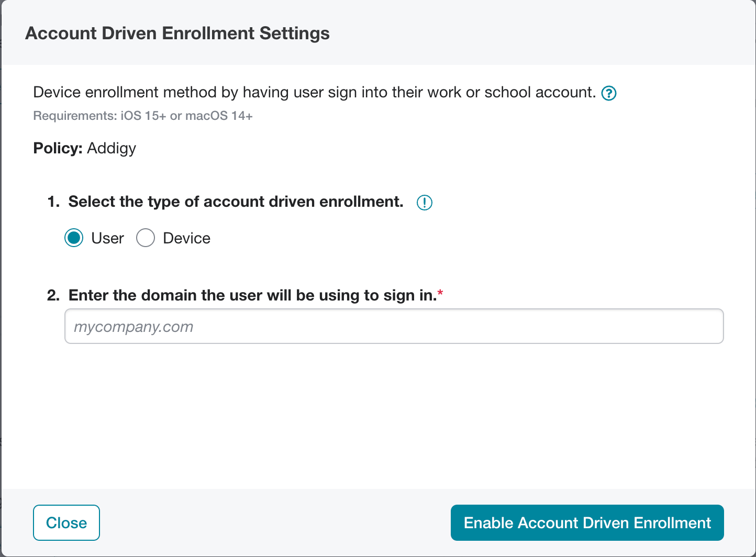The width and height of the screenshot is (756, 557).
Task: Click the 'Device enrollment method' description text
Action: (x=315, y=93)
